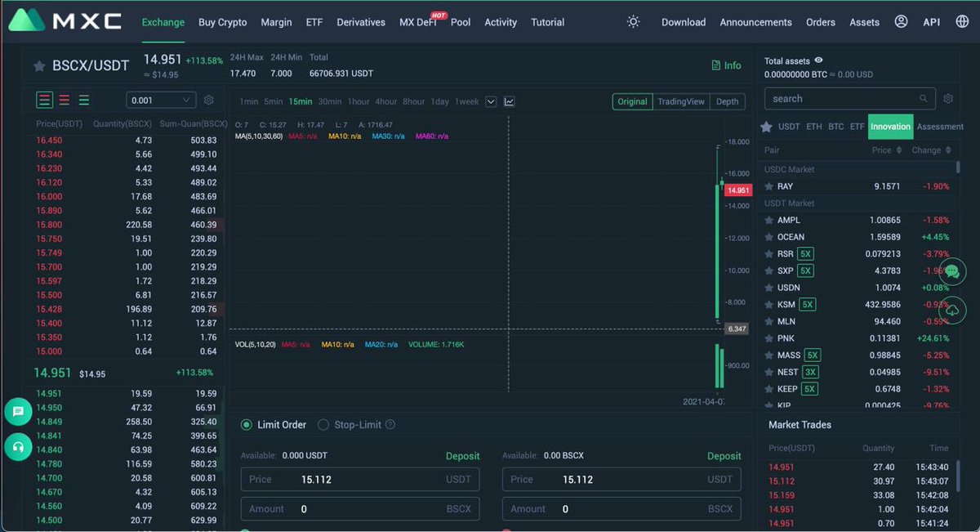Open RSR 5X leverage tag
Screen dimensions: 980x532
(x=805, y=254)
